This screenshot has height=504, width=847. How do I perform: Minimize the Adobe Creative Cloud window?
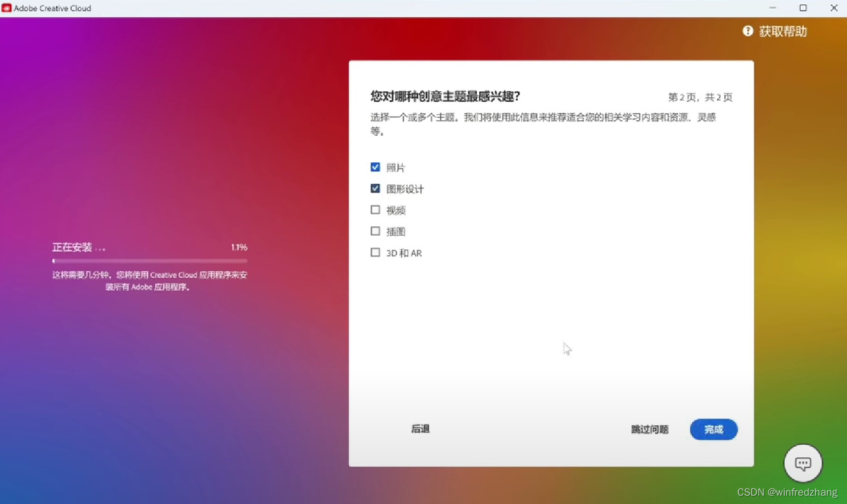[x=772, y=8]
